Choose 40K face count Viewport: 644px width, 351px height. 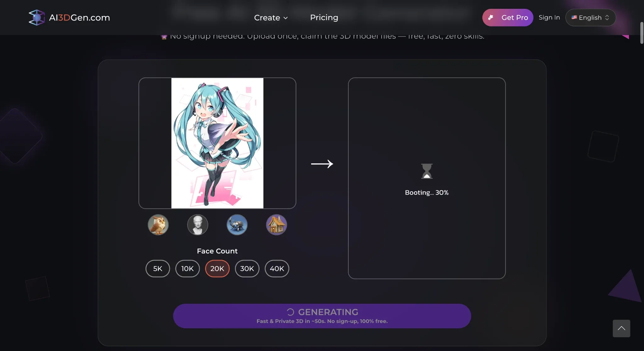(x=277, y=269)
